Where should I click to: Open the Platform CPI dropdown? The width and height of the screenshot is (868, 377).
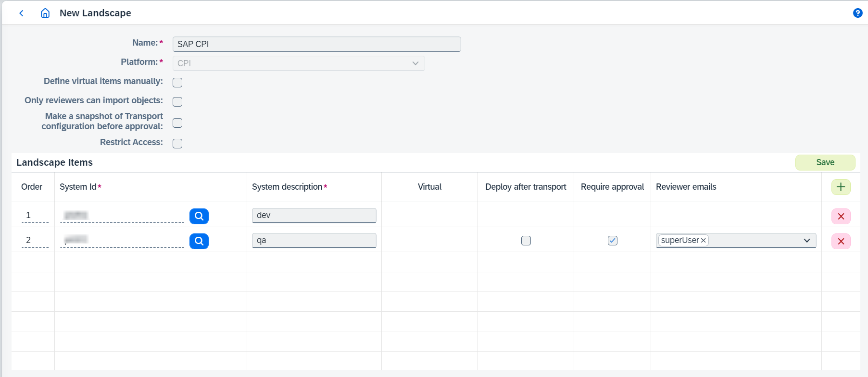[x=299, y=63]
